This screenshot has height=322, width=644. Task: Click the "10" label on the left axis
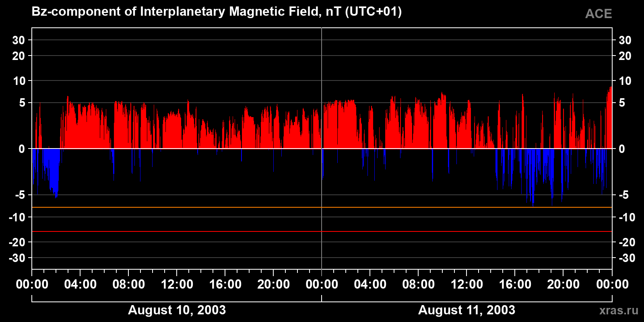[19, 81]
